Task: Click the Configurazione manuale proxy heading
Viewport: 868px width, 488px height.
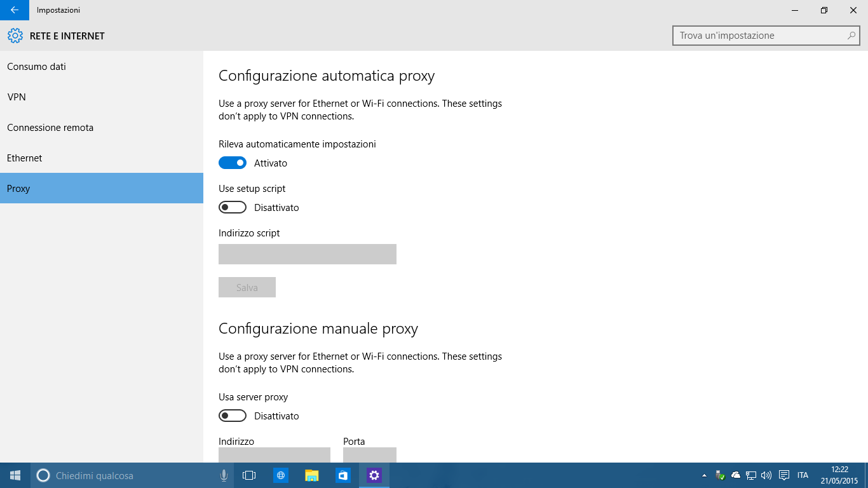Action: [x=318, y=329]
